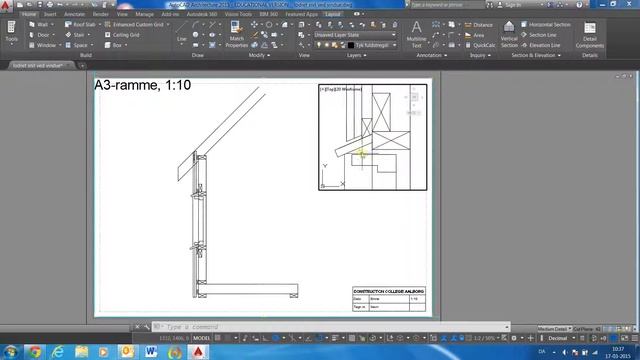640x360 pixels.
Task: Toggle layer on/off lightbulb icon
Action: [x=319, y=45]
